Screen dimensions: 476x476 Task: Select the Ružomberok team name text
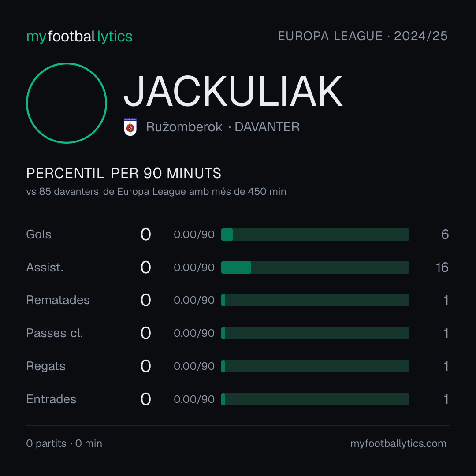184,127
